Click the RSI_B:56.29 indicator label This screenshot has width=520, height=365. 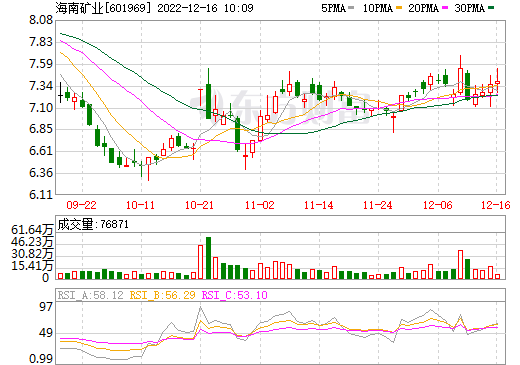coord(162,295)
